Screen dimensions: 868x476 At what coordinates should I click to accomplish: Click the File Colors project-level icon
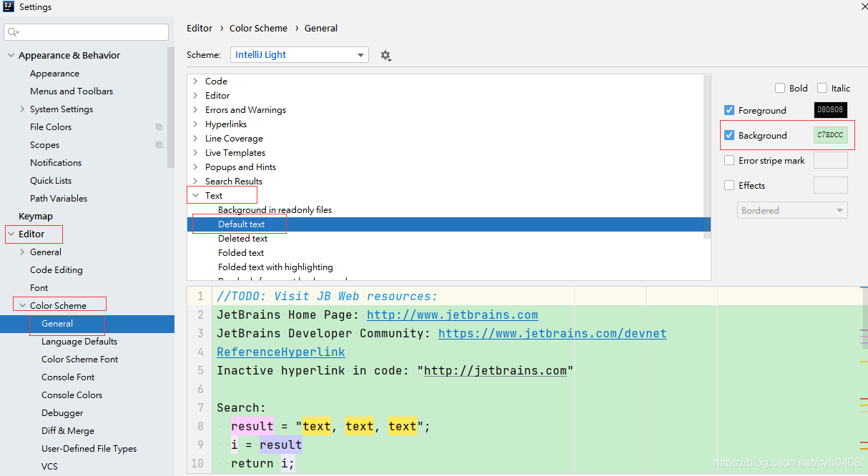[x=159, y=127]
